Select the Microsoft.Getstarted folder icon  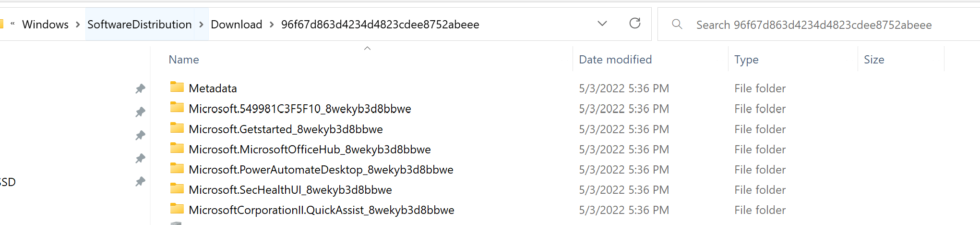pos(177,128)
